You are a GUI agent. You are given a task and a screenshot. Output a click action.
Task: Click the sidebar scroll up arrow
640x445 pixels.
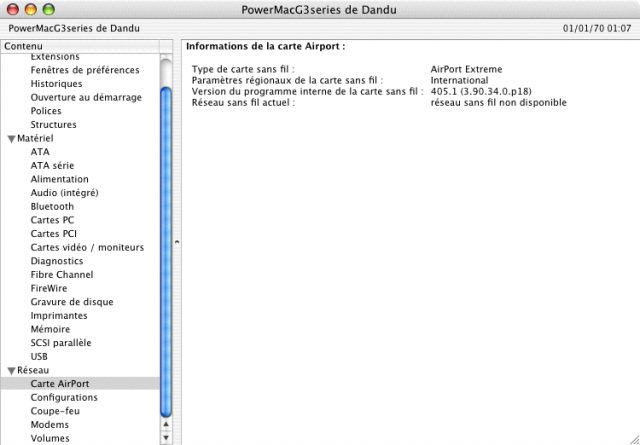[x=166, y=425]
